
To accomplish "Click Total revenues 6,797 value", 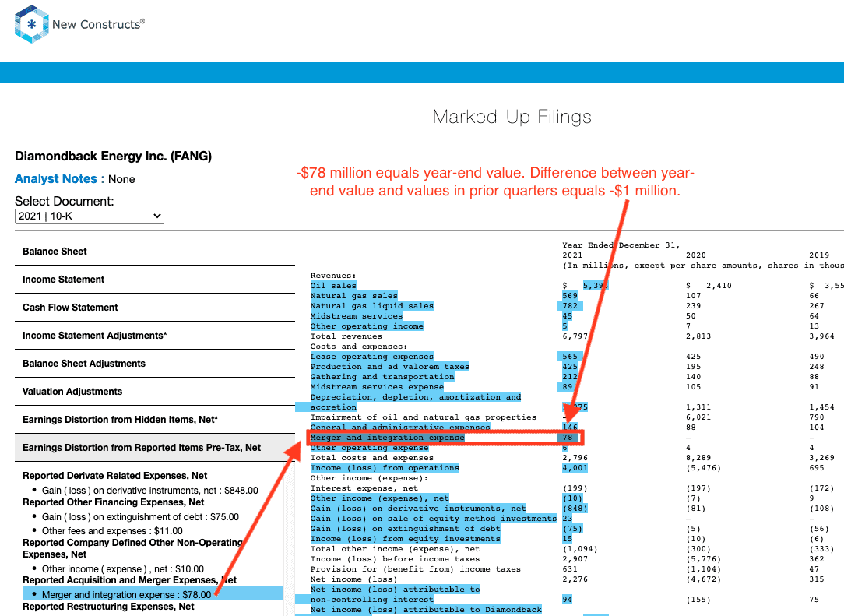I will (575, 336).
